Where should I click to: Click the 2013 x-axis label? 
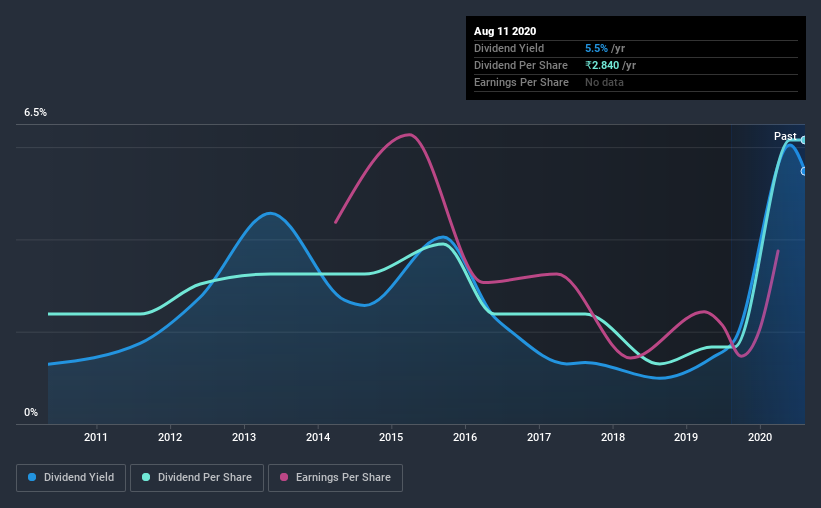click(x=244, y=437)
